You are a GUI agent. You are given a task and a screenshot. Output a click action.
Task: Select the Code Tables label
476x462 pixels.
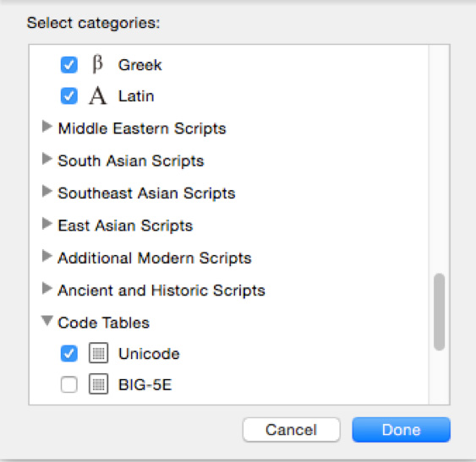pyautogui.click(x=103, y=323)
